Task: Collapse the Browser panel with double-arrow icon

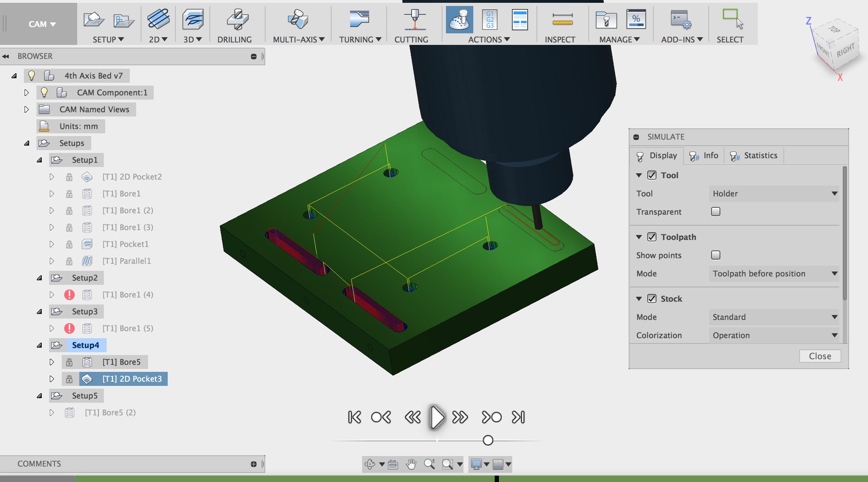Action: coord(6,56)
